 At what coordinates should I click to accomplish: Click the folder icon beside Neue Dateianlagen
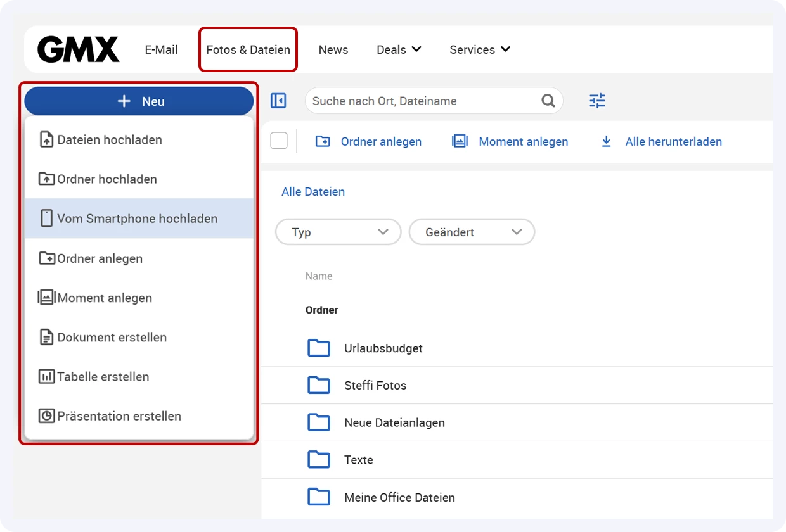point(319,422)
